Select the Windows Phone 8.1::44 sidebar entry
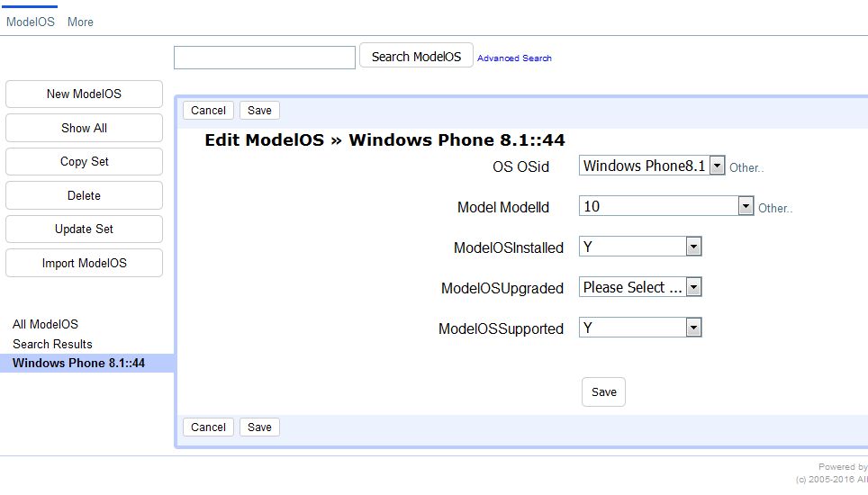This screenshot has width=868, height=495. [x=87, y=363]
